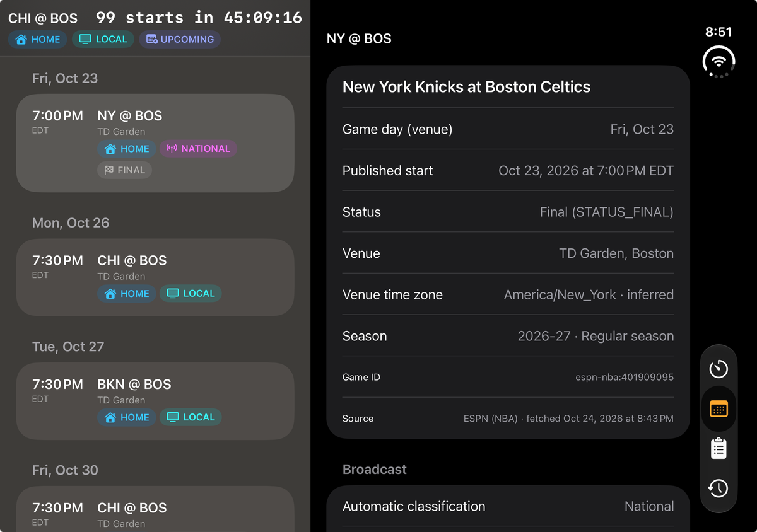Open the clipboard checklist tab icon
Screen dimensions: 757x532
(719, 448)
